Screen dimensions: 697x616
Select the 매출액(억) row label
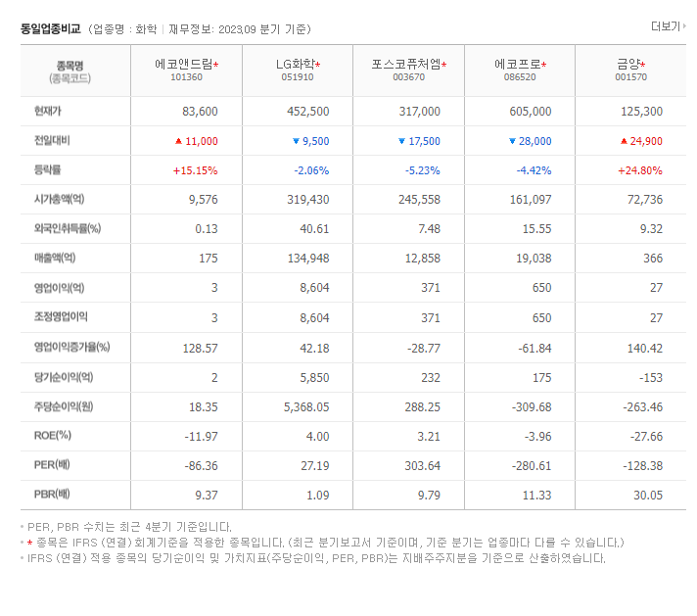pos(55,258)
